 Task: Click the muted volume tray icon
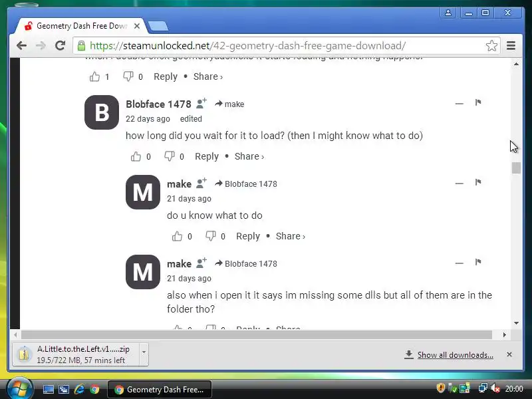[495, 388]
